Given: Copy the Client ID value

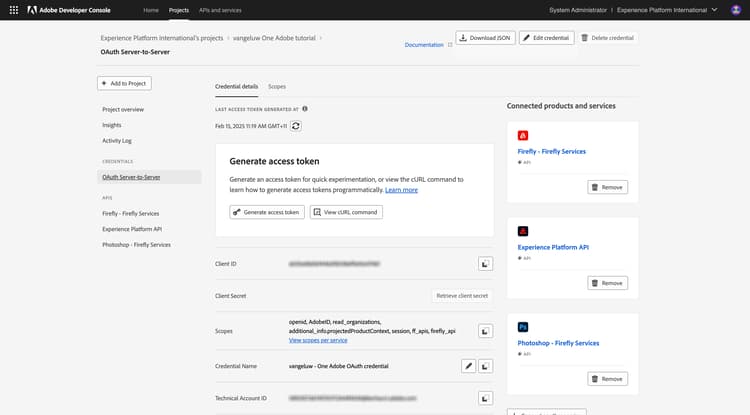Looking at the screenshot, I should coord(485,263).
